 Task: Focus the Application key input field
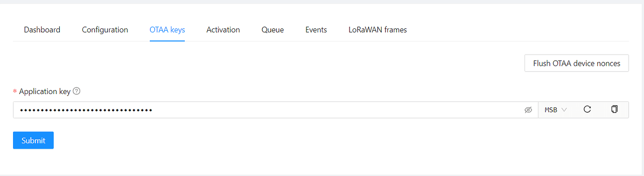(275, 110)
